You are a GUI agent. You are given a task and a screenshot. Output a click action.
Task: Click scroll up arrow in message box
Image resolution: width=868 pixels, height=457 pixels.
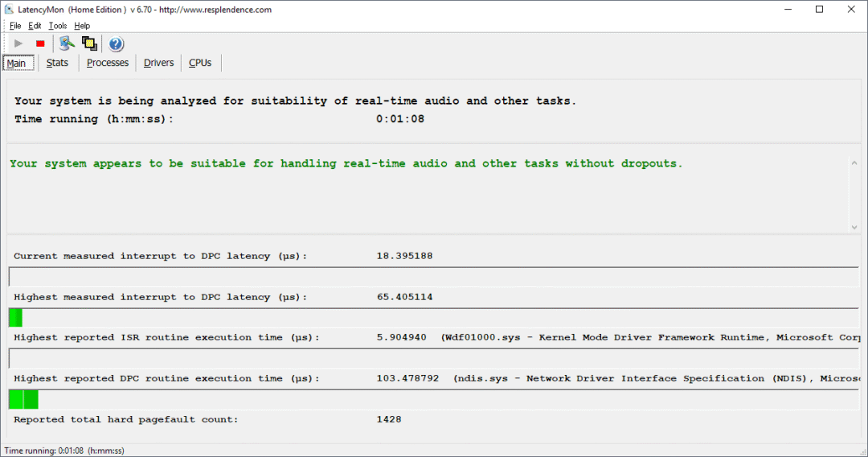pyautogui.click(x=854, y=163)
